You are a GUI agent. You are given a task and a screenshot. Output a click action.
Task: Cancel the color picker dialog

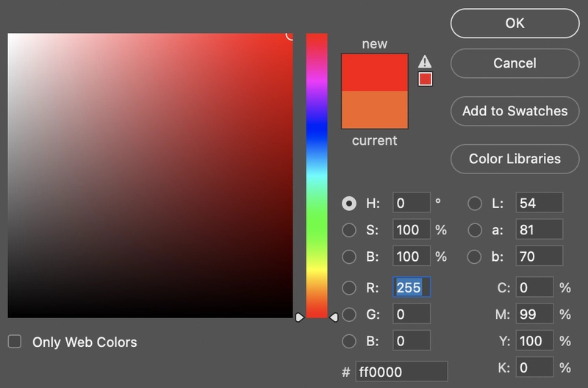[x=515, y=63]
